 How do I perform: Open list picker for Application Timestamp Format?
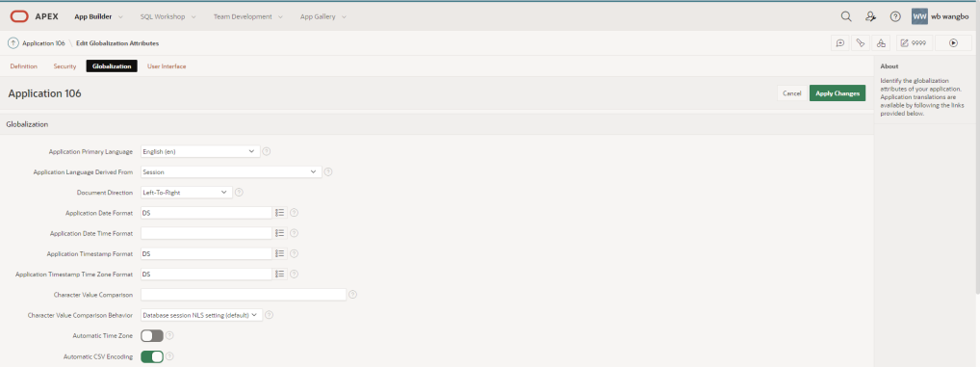click(280, 253)
